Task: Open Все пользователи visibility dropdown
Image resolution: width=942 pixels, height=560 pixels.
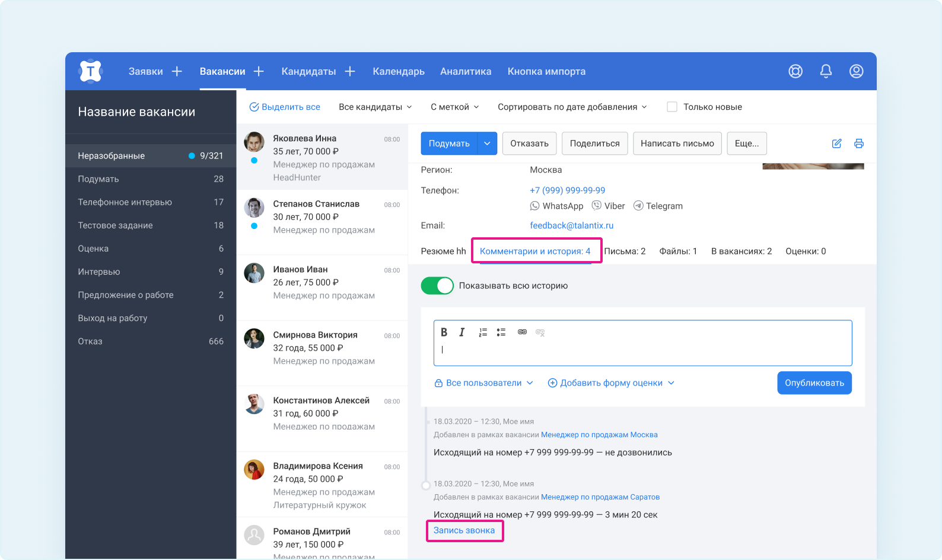Action: [x=483, y=383]
